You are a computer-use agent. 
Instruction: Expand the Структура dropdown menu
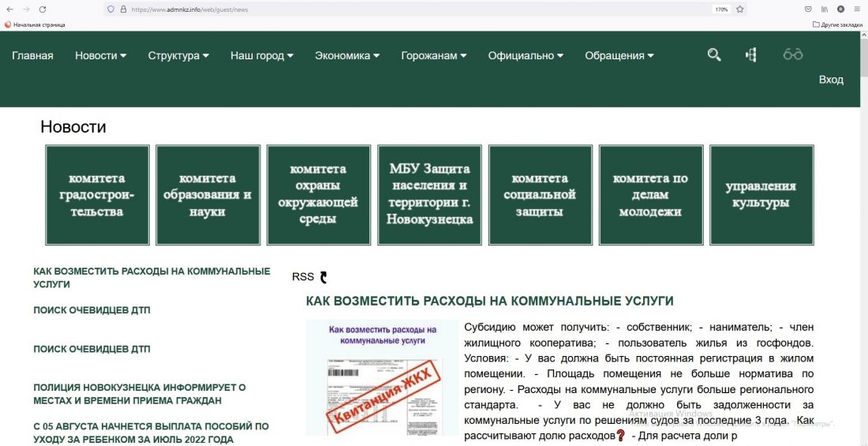pyautogui.click(x=178, y=56)
